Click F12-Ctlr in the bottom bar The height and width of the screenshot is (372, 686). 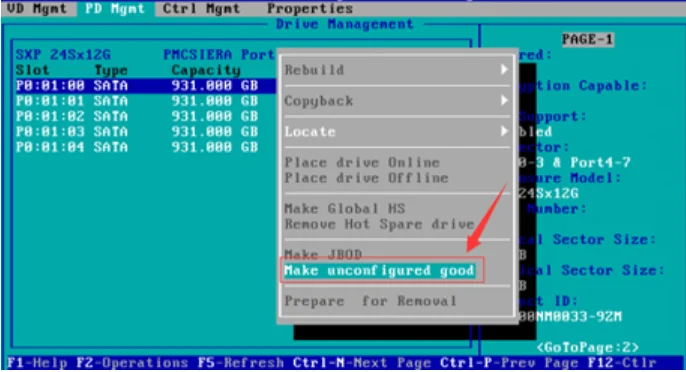[x=622, y=363]
